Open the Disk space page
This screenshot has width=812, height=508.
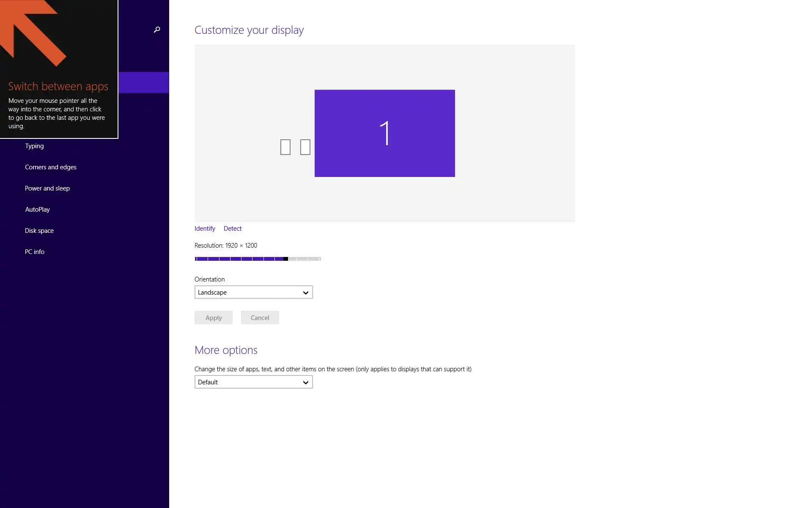tap(39, 231)
